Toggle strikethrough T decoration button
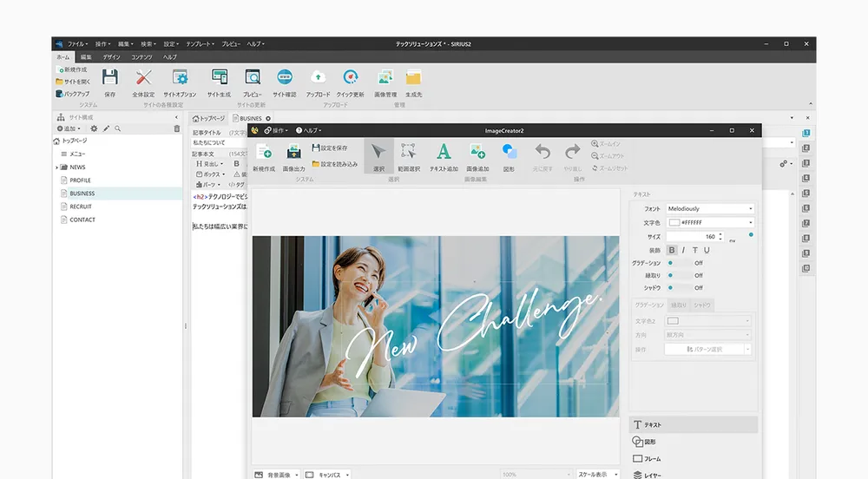 [694, 250]
